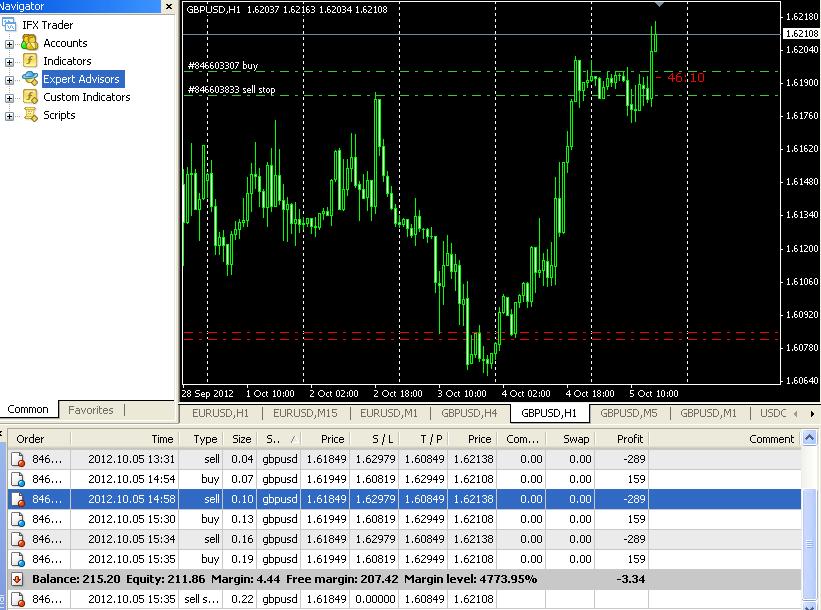Image resolution: width=821 pixels, height=610 pixels.
Task: Expand the Scripts tree node
Action: pos(9,116)
